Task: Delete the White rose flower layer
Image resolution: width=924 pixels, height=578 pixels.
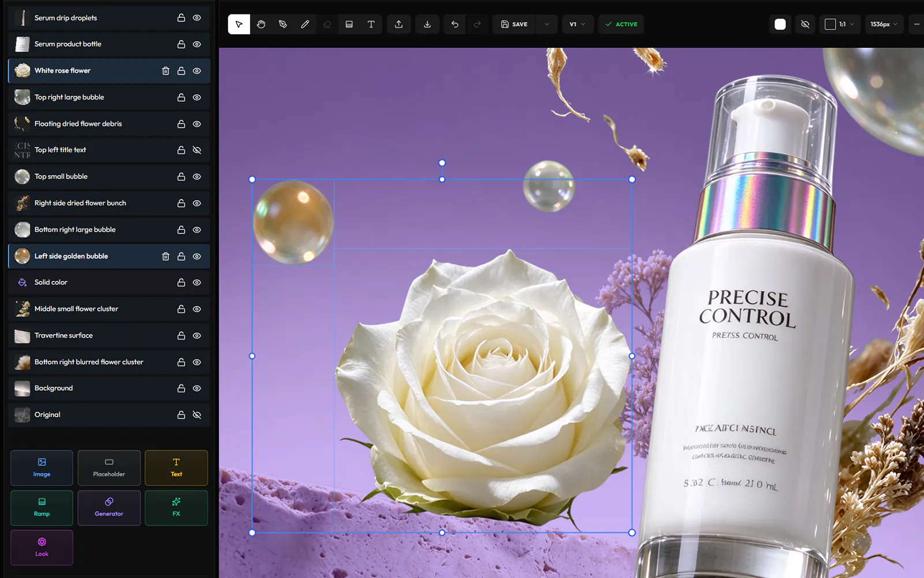Action: [x=166, y=71]
